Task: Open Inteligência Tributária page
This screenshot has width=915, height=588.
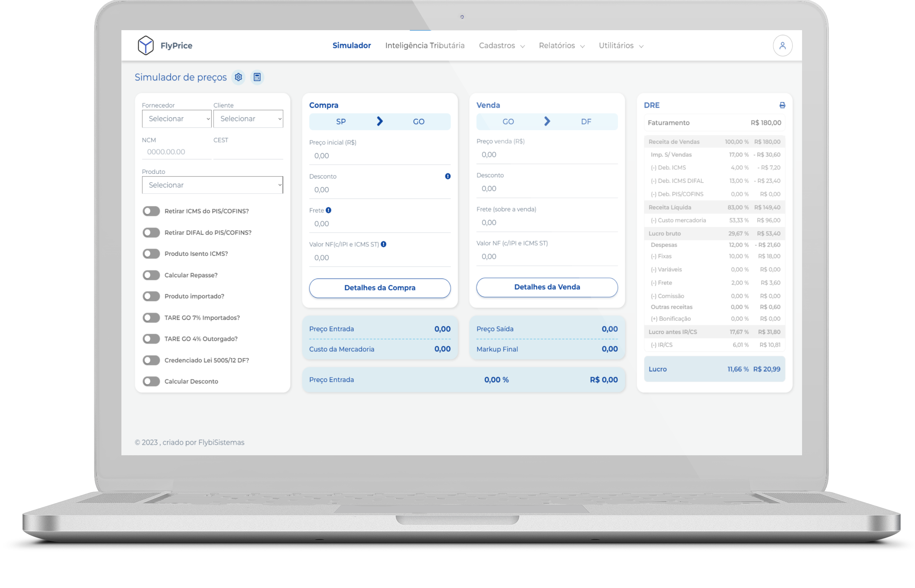Action: (425, 46)
